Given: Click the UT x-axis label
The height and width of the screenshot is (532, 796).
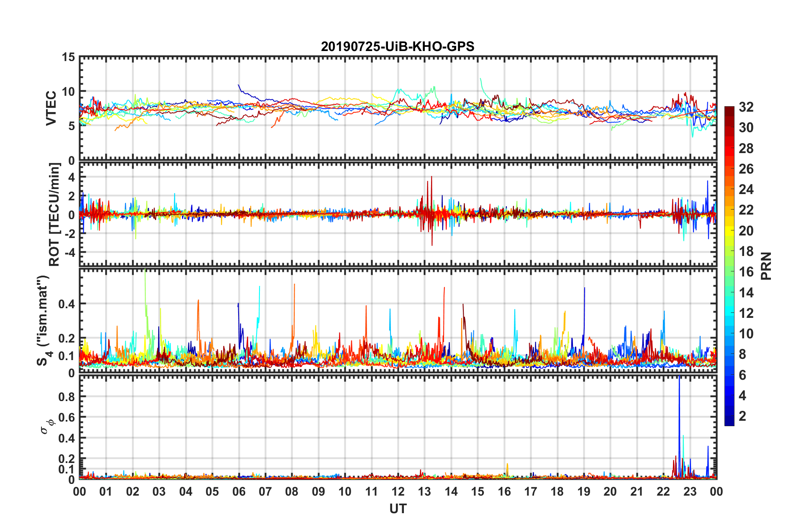Looking at the screenshot, I should coord(398,509).
